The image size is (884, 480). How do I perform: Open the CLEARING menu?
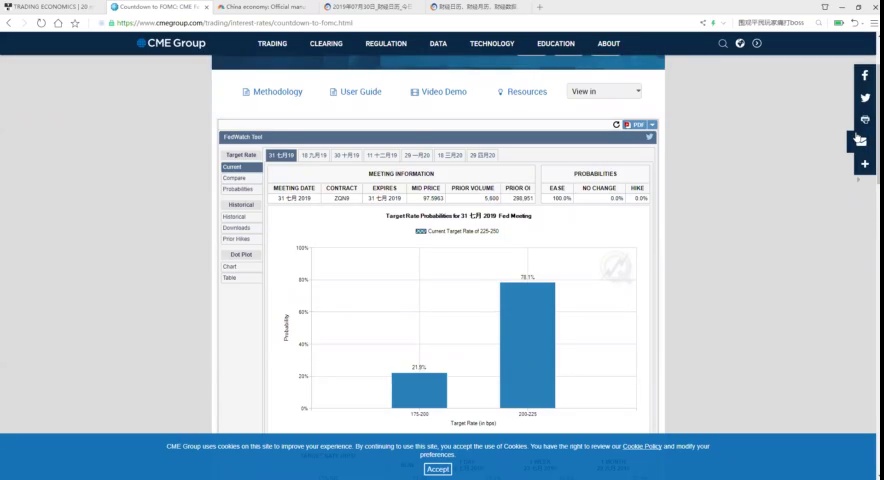pos(326,43)
